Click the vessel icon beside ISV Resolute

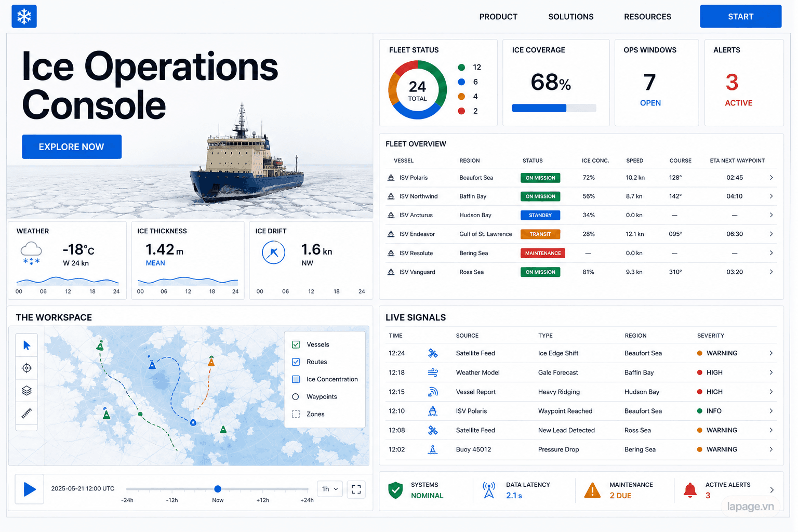tap(391, 253)
